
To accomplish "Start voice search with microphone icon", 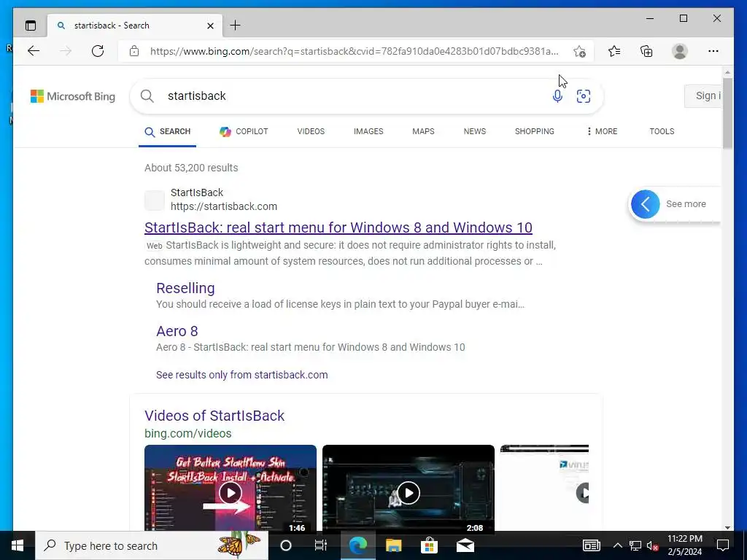I will click(x=557, y=96).
